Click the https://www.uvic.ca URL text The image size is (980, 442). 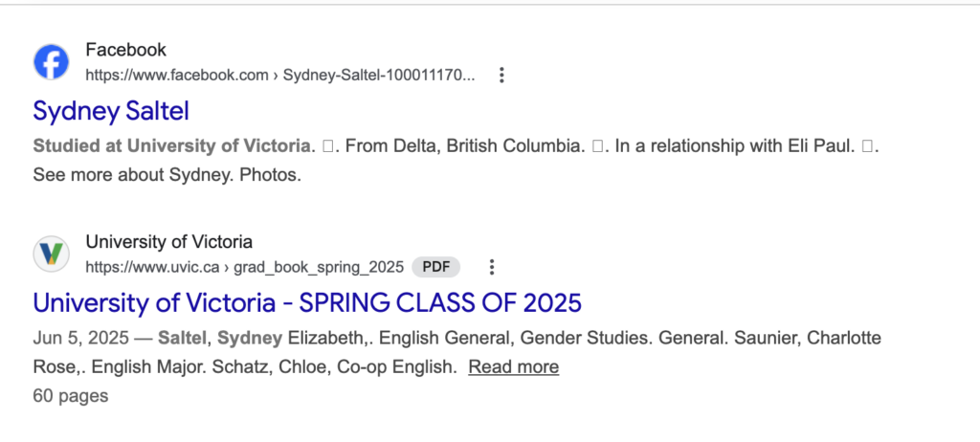(x=152, y=267)
